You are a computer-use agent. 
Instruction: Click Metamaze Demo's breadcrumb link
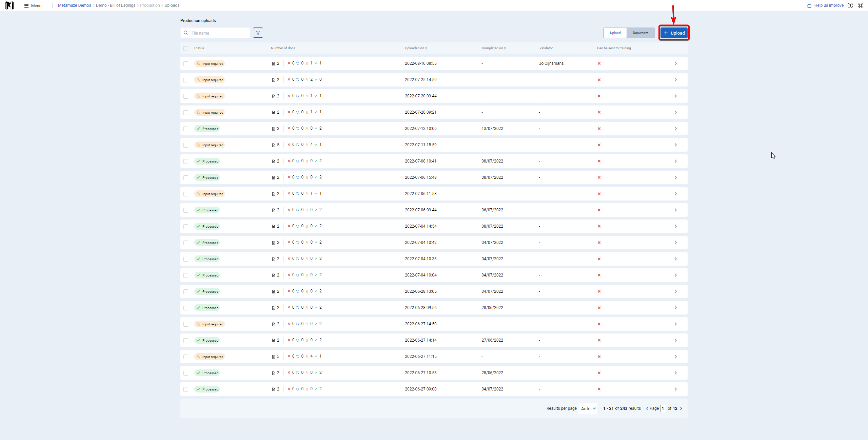click(x=75, y=5)
